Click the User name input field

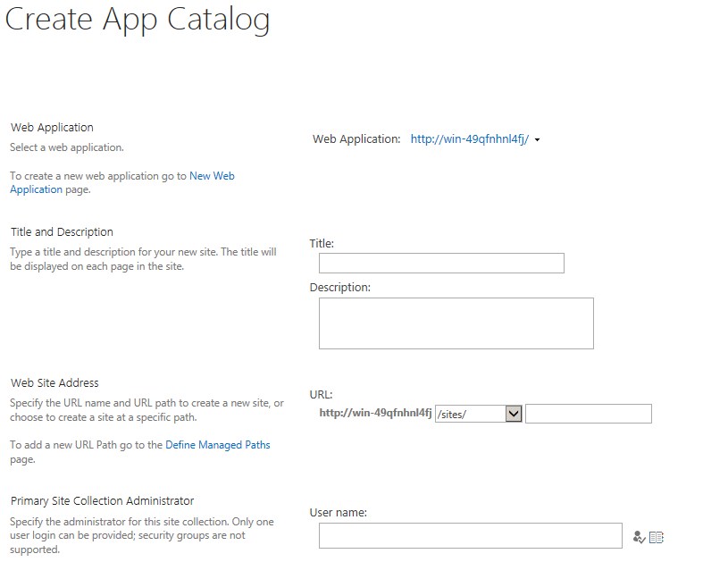click(471, 535)
